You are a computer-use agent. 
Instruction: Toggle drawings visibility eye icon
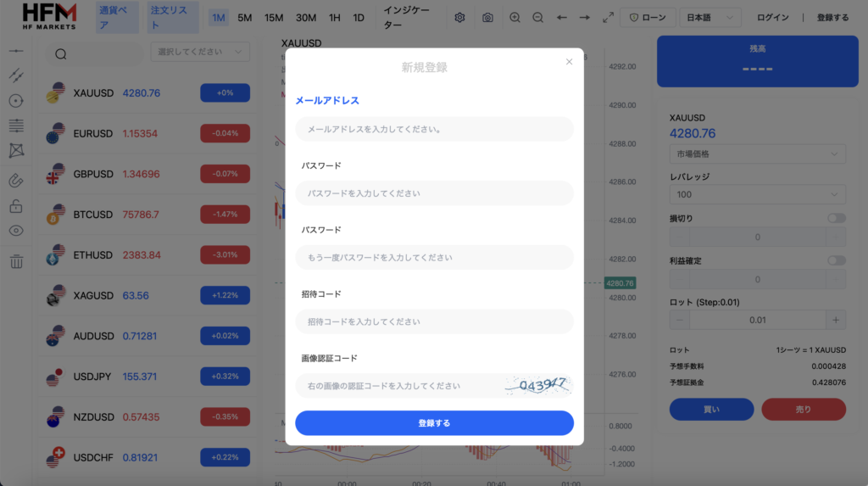16,231
